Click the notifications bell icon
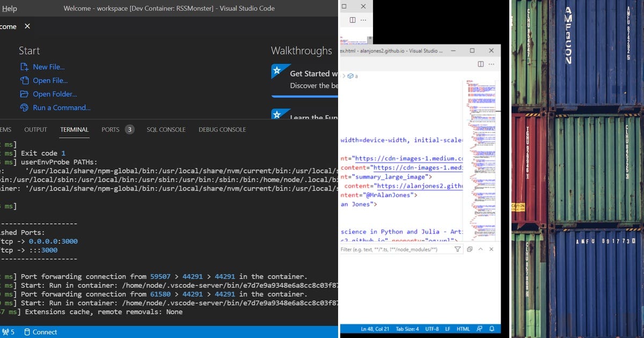This screenshot has width=644, height=338. tap(492, 328)
